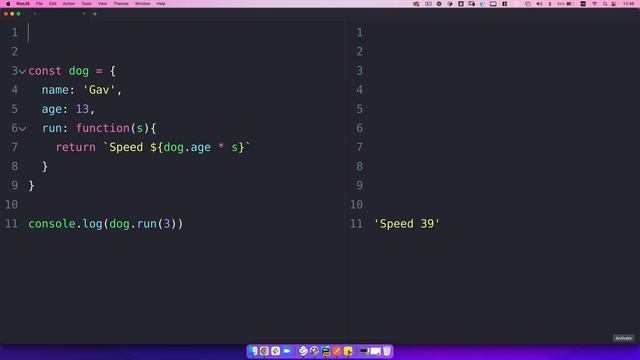Open the Themes menu
Screen dimensions: 640x360
[x=121, y=4]
